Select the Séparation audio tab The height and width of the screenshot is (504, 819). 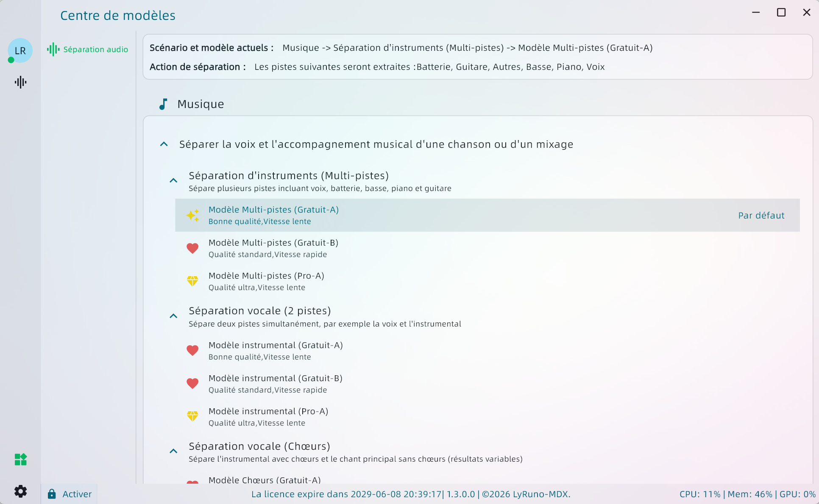88,50
